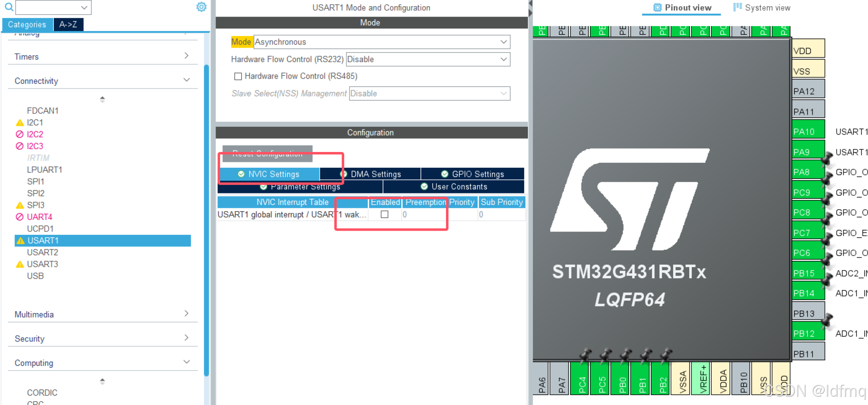Open the DMA Settings tab
This screenshot has height=405, width=868.
point(371,174)
